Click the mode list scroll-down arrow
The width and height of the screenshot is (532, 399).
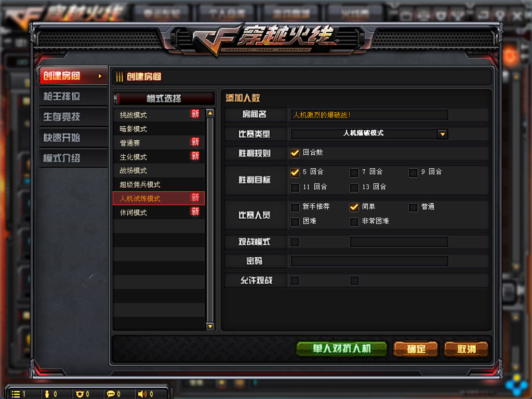[x=210, y=326]
